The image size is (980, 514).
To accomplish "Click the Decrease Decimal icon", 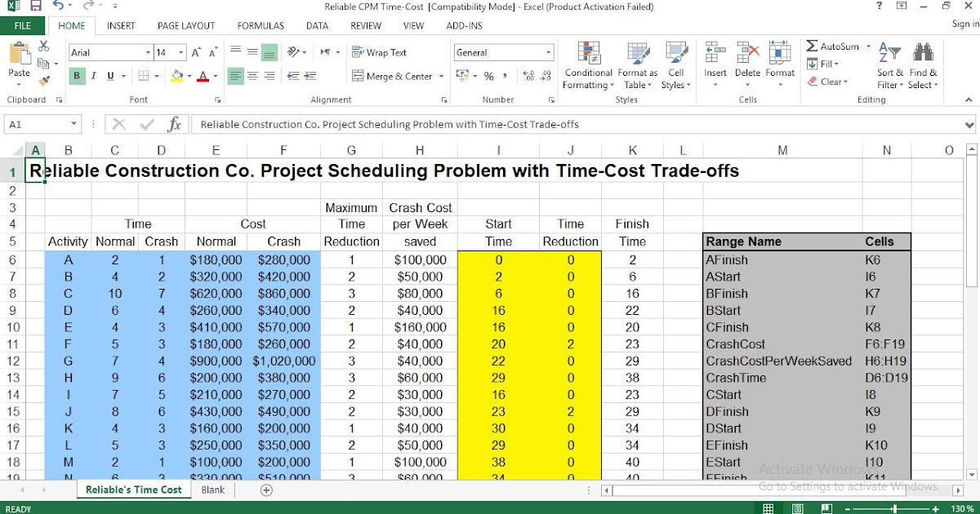I will pos(546,76).
